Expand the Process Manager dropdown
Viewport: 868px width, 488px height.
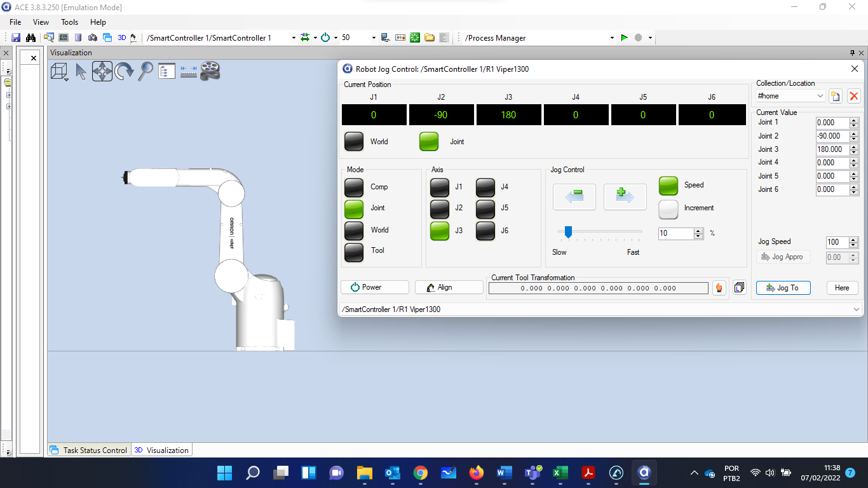612,38
